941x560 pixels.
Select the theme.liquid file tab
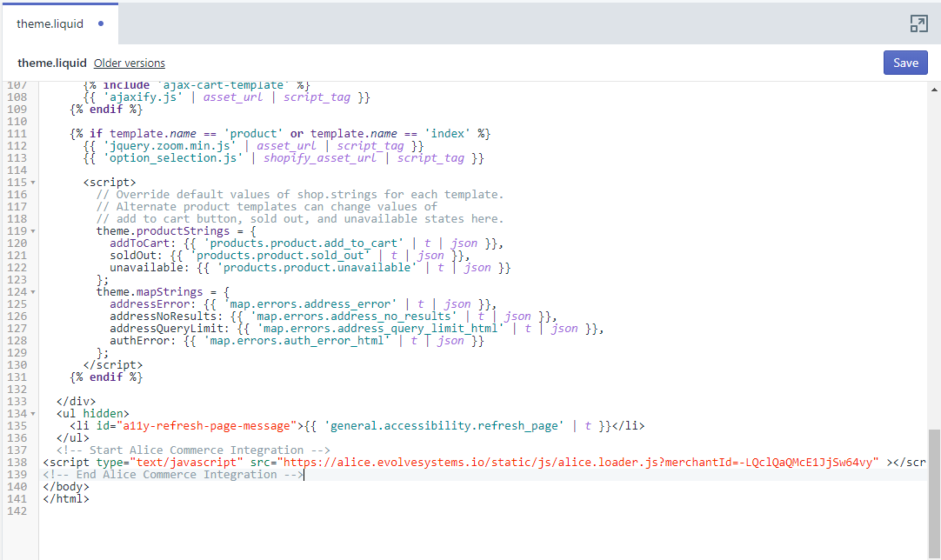[x=60, y=23]
